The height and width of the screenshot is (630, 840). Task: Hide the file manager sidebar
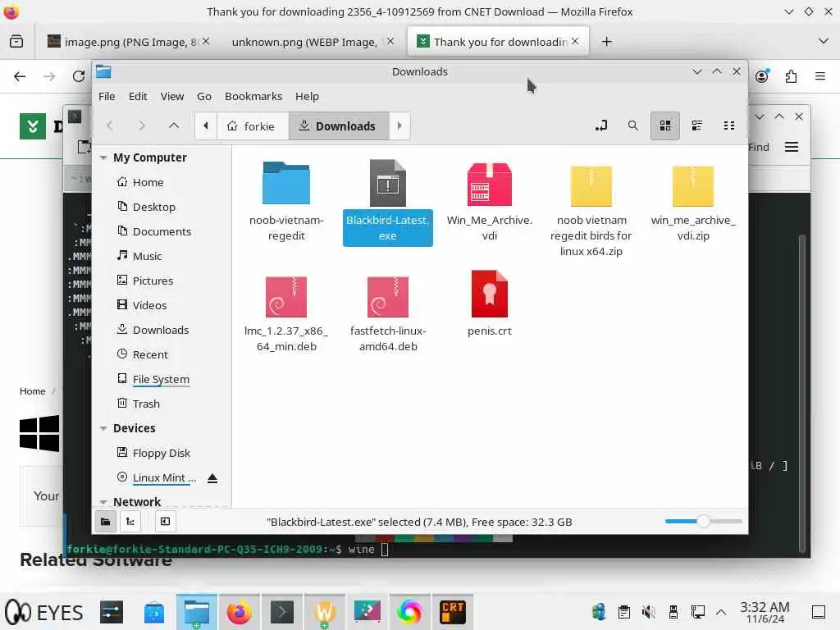coord(165,521)
